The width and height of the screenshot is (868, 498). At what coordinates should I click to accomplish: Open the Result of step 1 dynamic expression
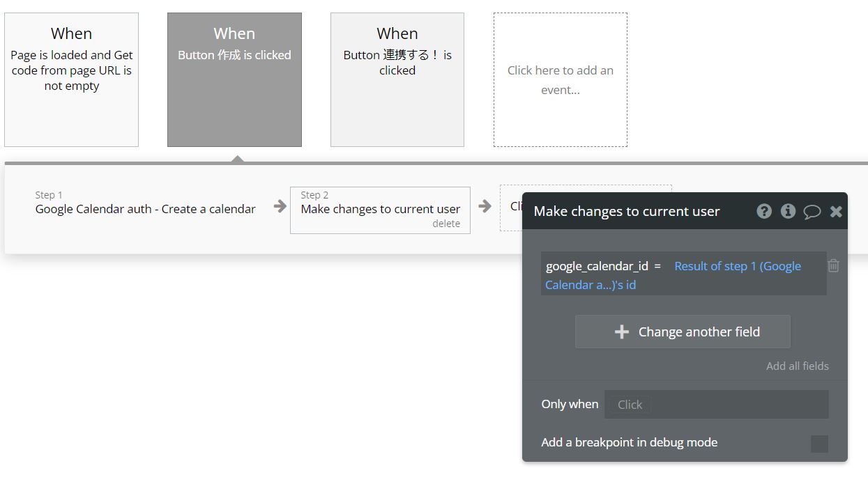[x=737, y=267]
